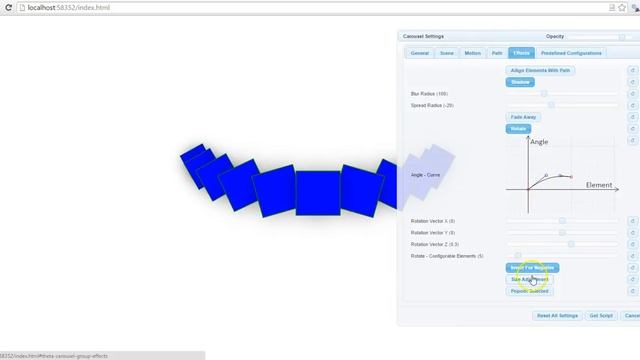Open the General settings tab
The image size is (640, 360).
tap(420, 53)
